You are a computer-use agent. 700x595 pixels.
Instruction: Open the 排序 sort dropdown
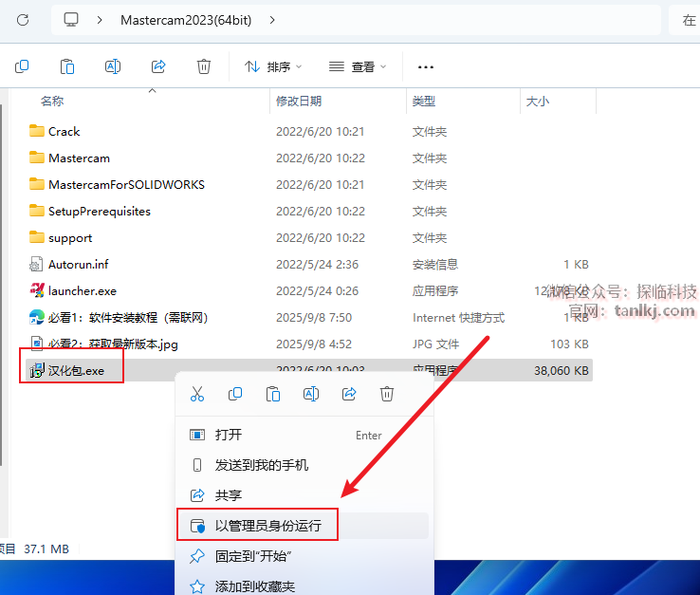tap(273, 66)
